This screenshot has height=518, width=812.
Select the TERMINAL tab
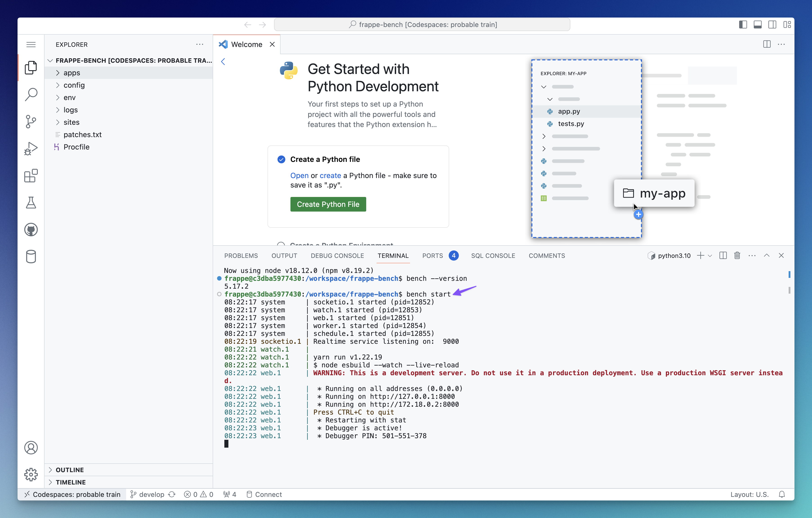[x=393, y=256]
